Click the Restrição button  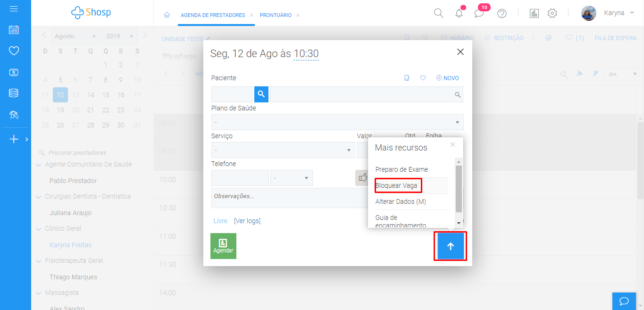[504, 38]
